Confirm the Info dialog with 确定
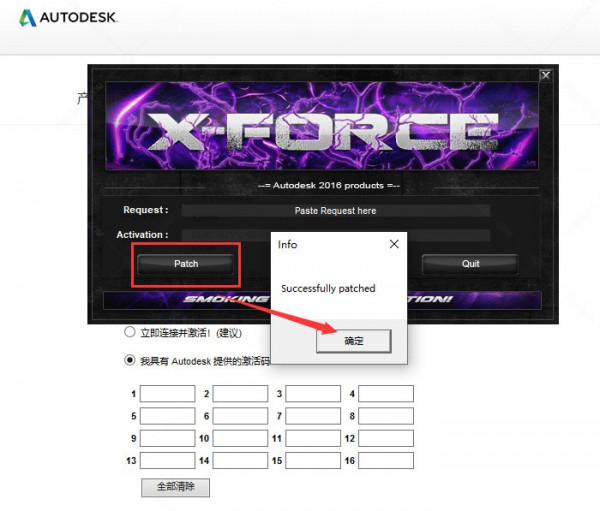Screen dimensions: 600x511 [x=354, y=340]
